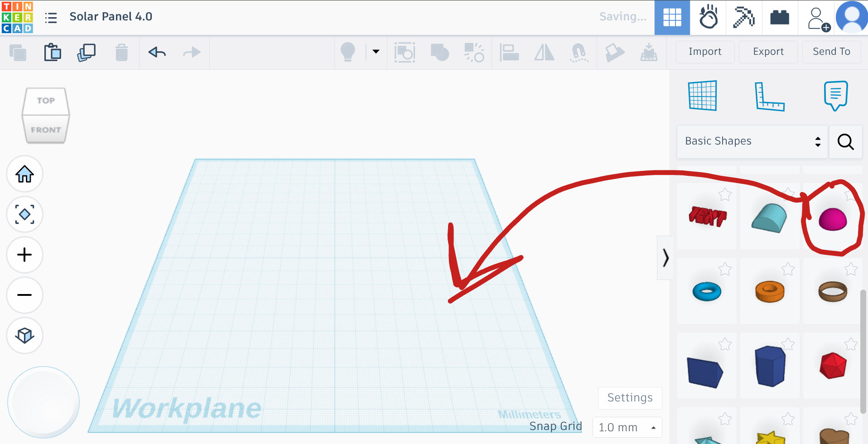Select the magenta half sphere shape
Image resolution: width=868 pixels, height=444 pixels.
833,219
